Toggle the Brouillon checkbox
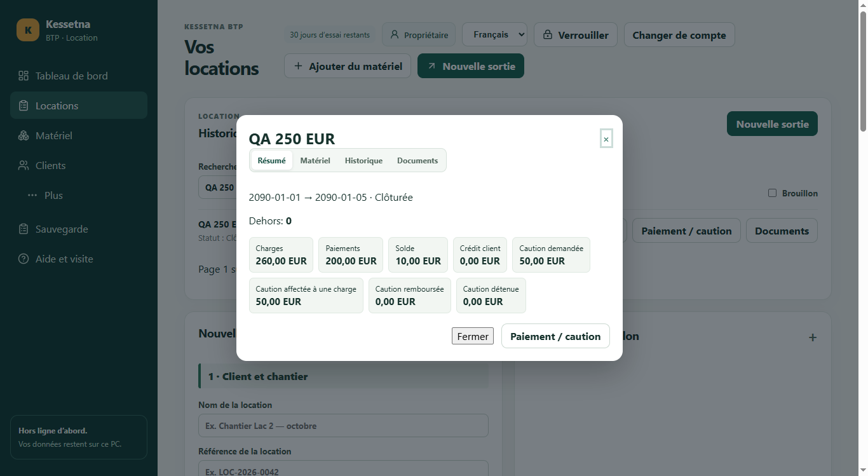Screen dimensions: 868x476 (773, 193)
